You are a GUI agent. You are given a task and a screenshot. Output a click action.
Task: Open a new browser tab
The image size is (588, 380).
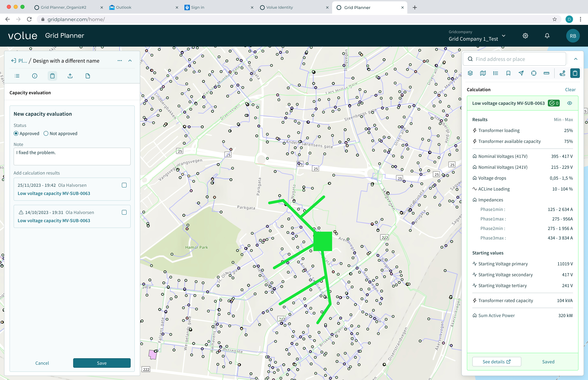click(x=415, y=7)
